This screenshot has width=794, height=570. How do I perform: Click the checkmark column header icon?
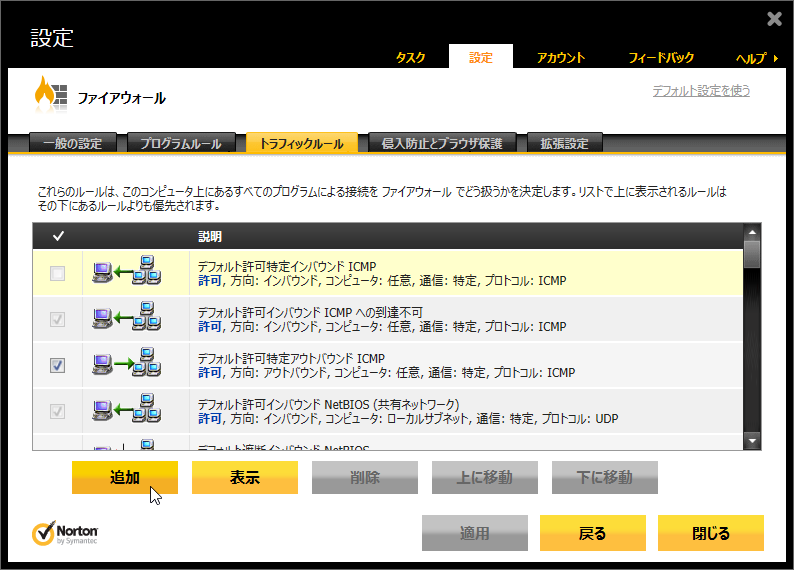pos(58,237)
